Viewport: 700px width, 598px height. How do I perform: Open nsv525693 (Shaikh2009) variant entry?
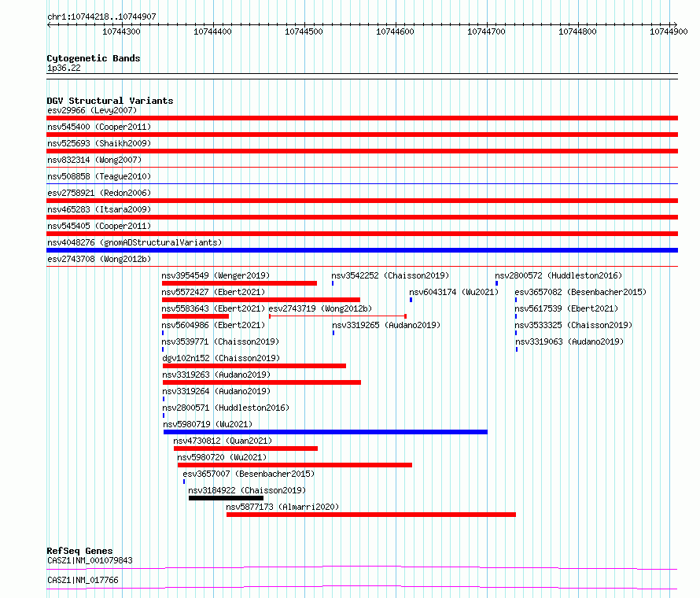pyautogui.click(x=99, y=143)
